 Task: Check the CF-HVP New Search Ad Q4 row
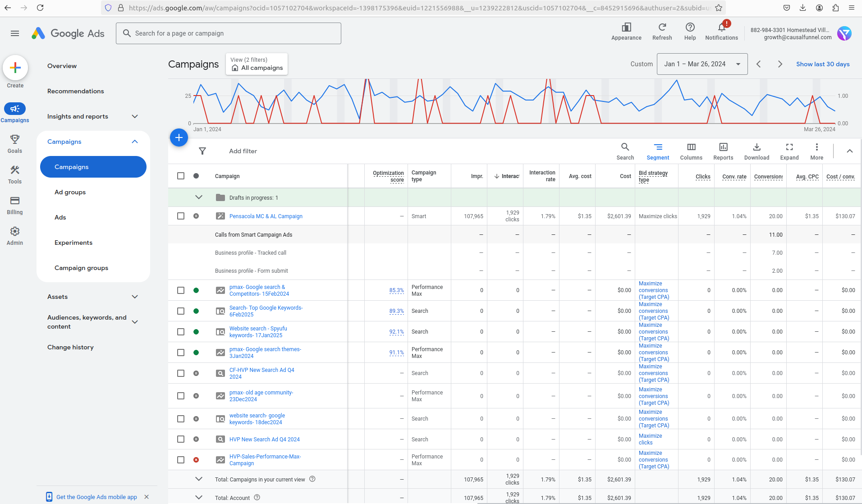[x=181, y=373]
